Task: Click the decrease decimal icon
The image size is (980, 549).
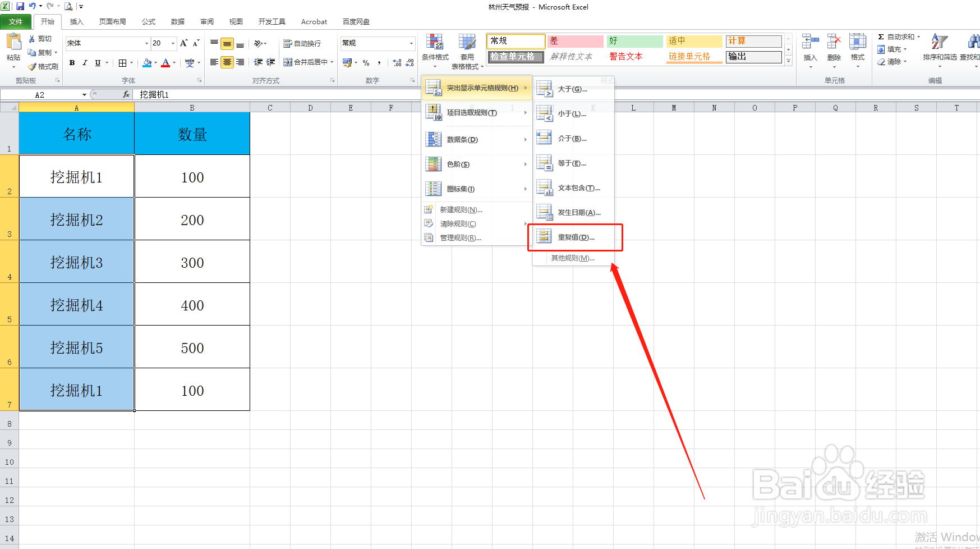Action: click(410, 63)
